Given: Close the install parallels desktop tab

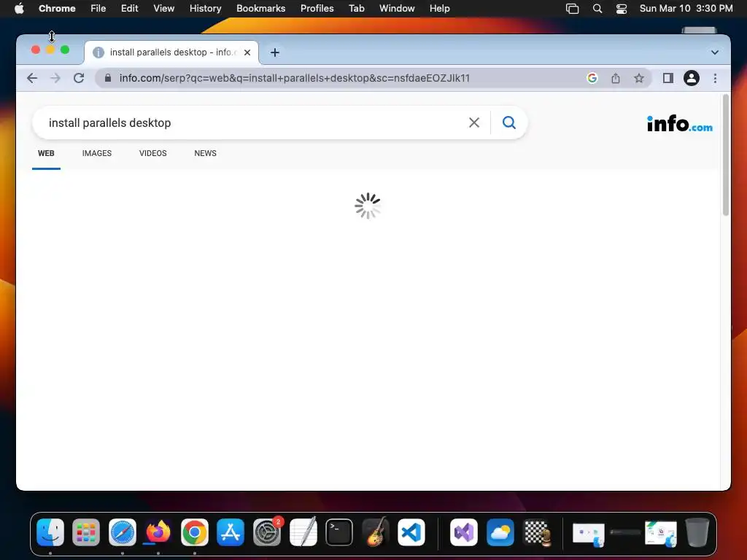Looking at the screenshot, I should point(247,52).
